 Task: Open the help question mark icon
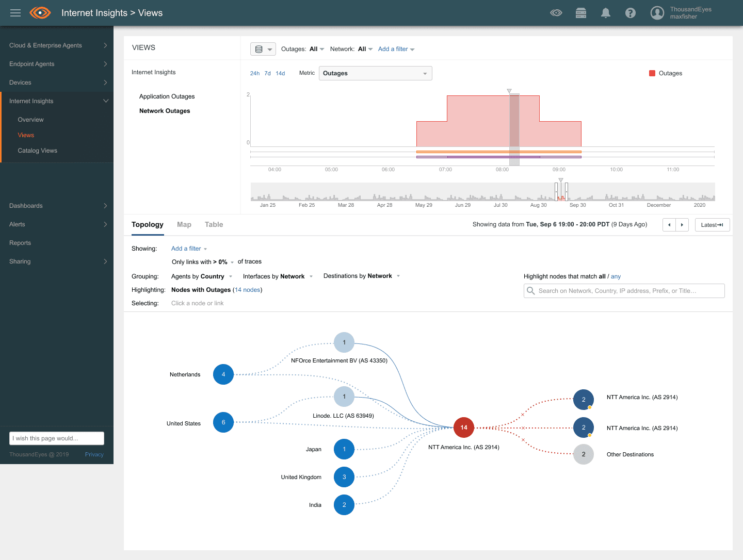(631, 13)
